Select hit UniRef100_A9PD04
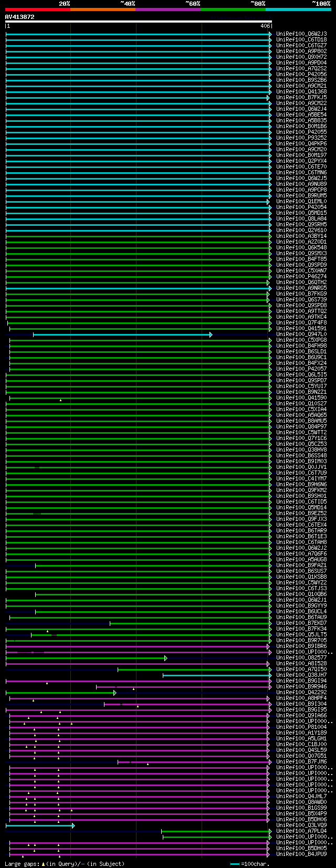This screenshot has height=868, width=336. pyautogui.click(x=301, y=62)
